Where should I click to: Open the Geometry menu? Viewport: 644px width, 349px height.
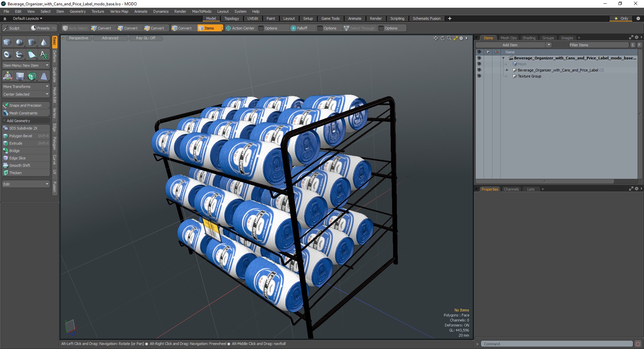tap(77, 11)
